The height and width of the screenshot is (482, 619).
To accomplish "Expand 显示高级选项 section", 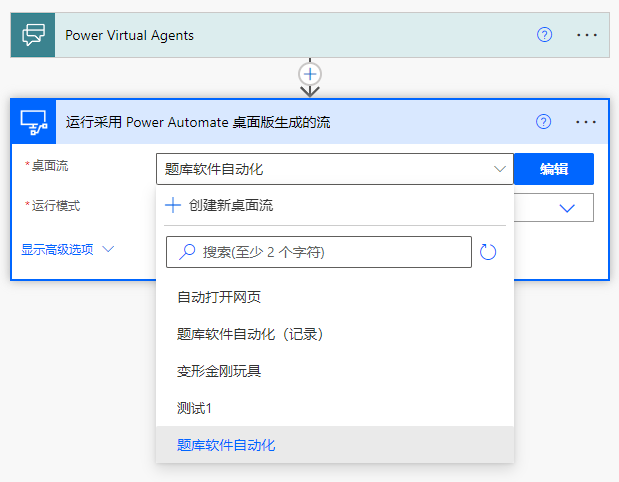I will tap(68, 249).
